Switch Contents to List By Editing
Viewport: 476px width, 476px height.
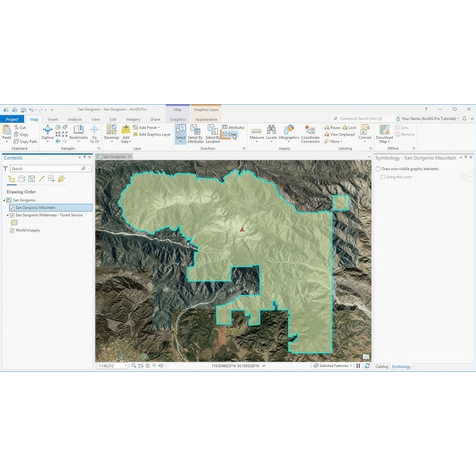pos(42,179)
